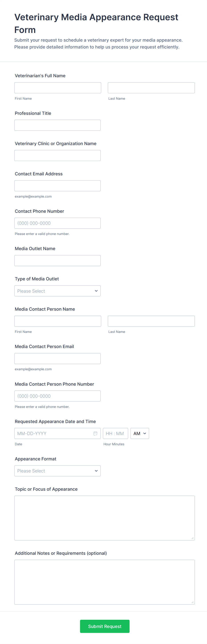The image size is (207, 644).
Task: Click Veterinary Clinic or Organization Name field
Action: coord(57,155)
